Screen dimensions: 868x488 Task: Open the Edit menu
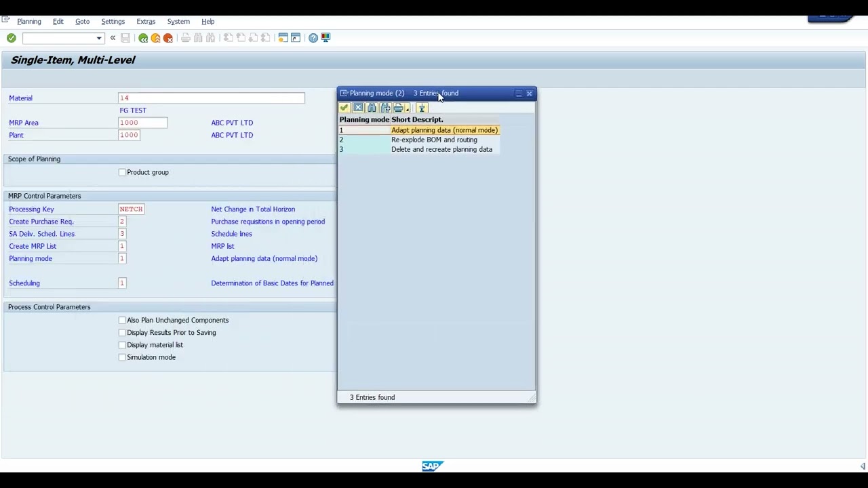point(58,21)
